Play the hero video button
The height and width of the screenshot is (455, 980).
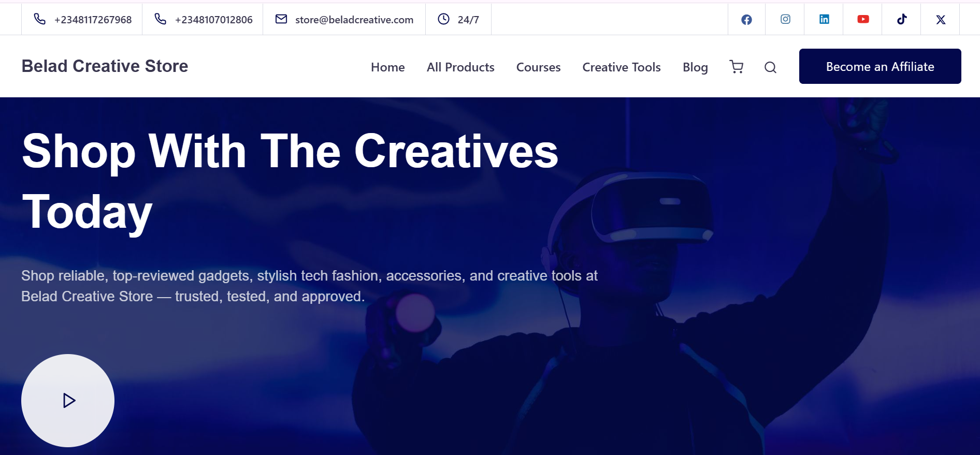coord(68,401)
